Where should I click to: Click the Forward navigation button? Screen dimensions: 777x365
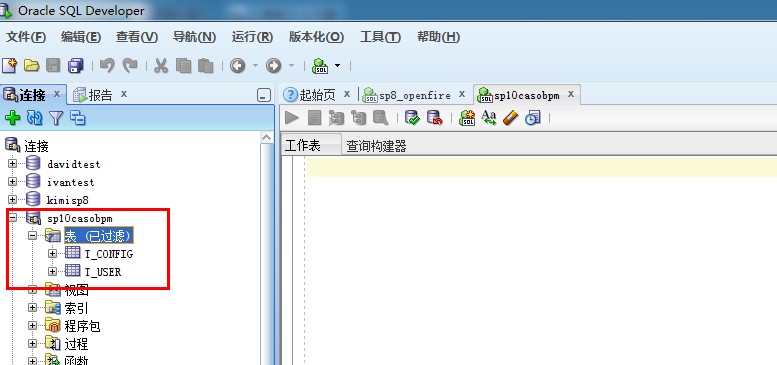pyautogui.click(x=274, y=65)
